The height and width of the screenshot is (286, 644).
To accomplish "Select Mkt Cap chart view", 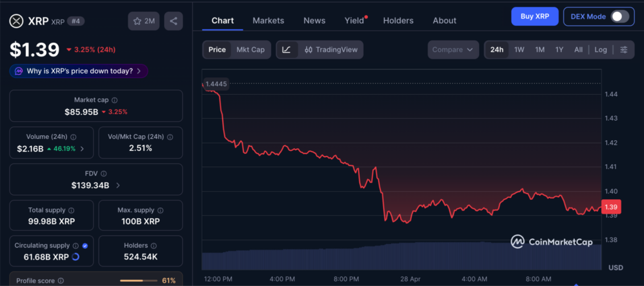I will pos(250,50).
